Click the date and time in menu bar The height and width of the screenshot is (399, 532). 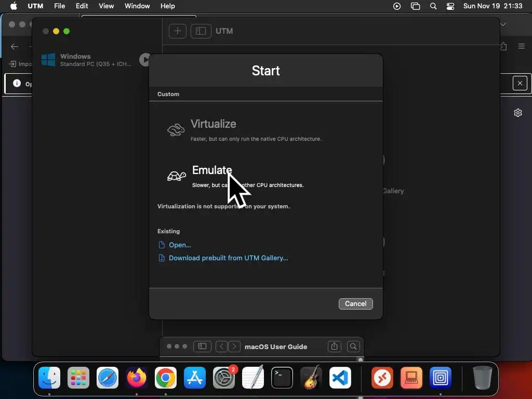pyautogui.click(x=493, y=6)
